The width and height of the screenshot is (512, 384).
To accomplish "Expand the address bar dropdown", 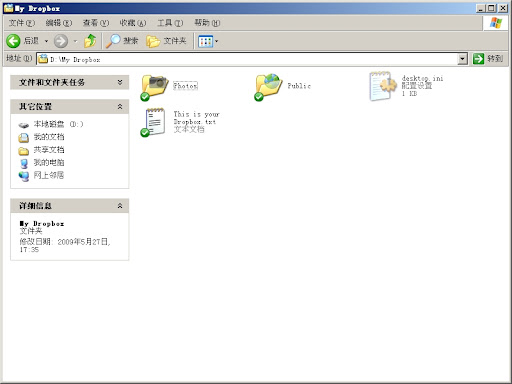I will 462,59.
